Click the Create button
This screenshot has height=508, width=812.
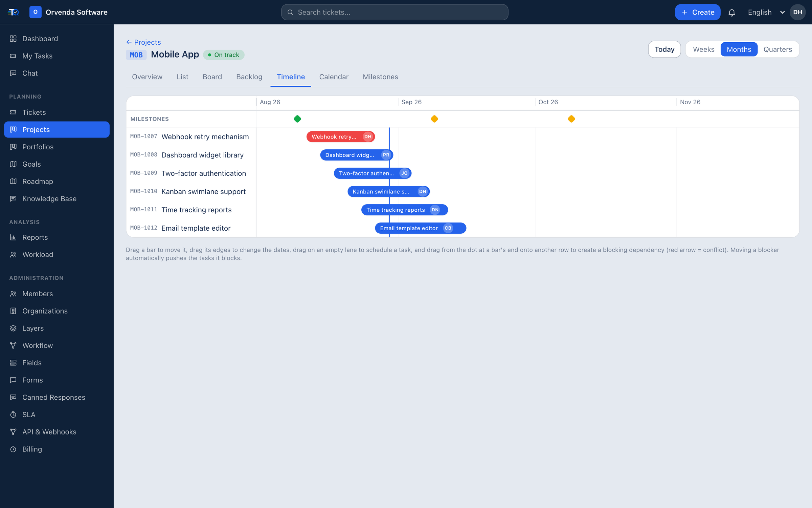click(697, 12)
